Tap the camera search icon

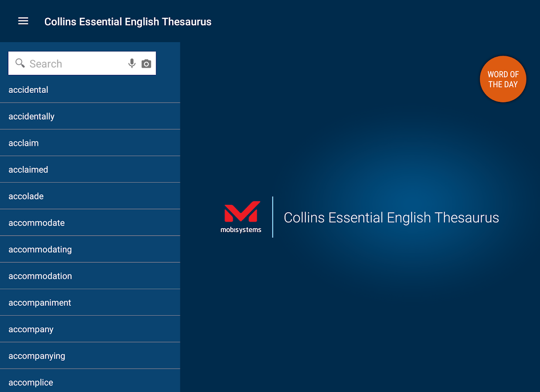(146, 64)
